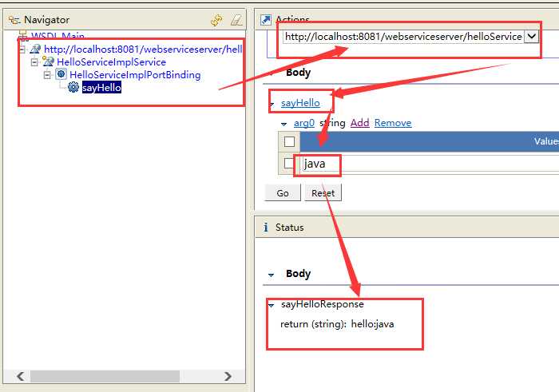The width and height of the screenshot is (559, 392).
Task: Click the HelloServiceImplPortBinding binding icon
Action: click(61, 74)
